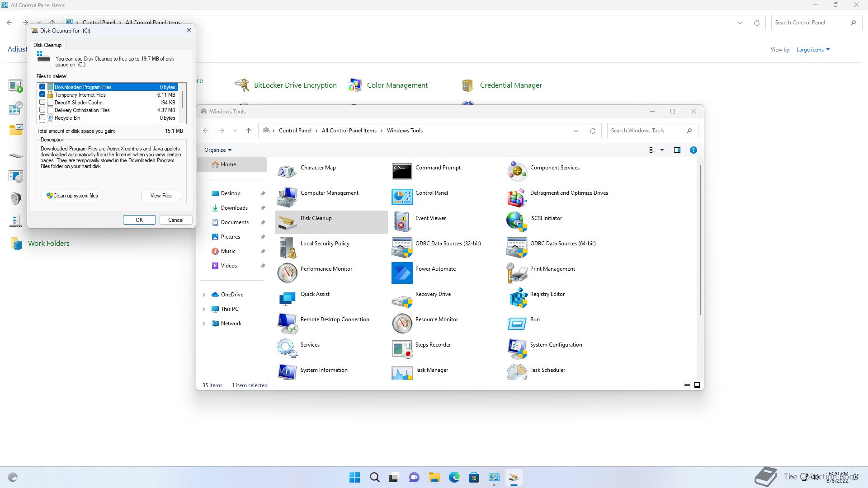Open the Run tool icon
This screenshot has height=488, width=868.
click(x=517, y=323)
